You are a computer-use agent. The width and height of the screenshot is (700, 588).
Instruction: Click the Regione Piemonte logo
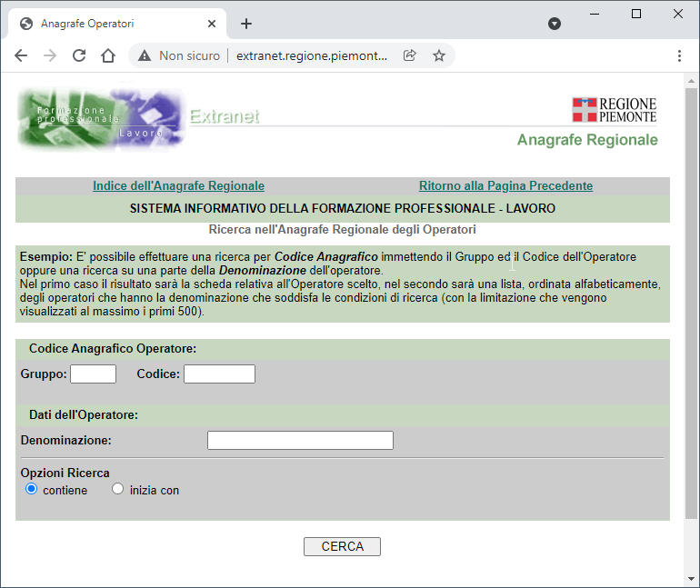614,110
